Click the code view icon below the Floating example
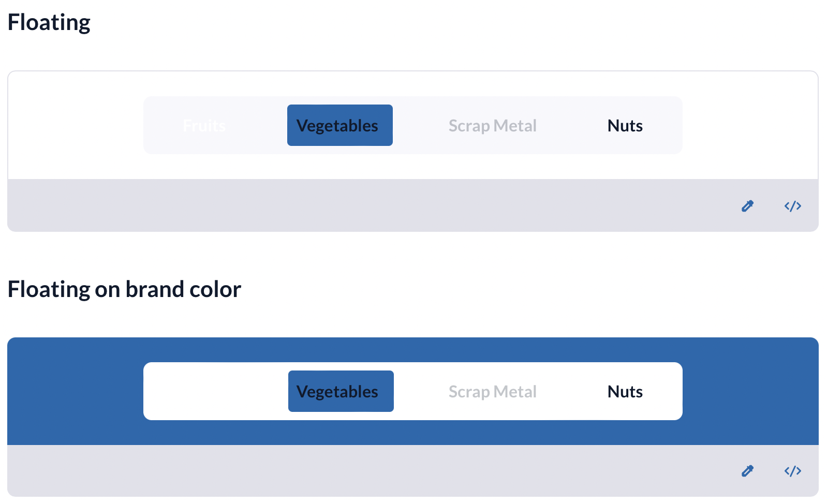827x504 pixels. [792, 205]
